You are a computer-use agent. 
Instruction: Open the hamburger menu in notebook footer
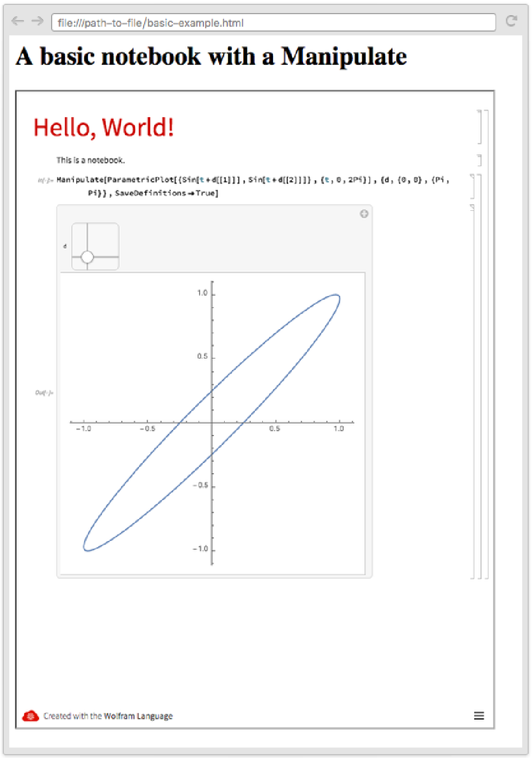tap(479, 715)
